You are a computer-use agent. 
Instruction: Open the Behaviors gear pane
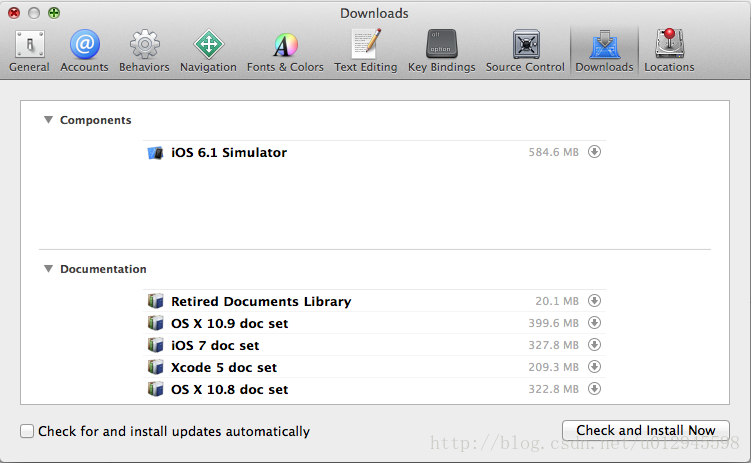[x=144, y=51]
